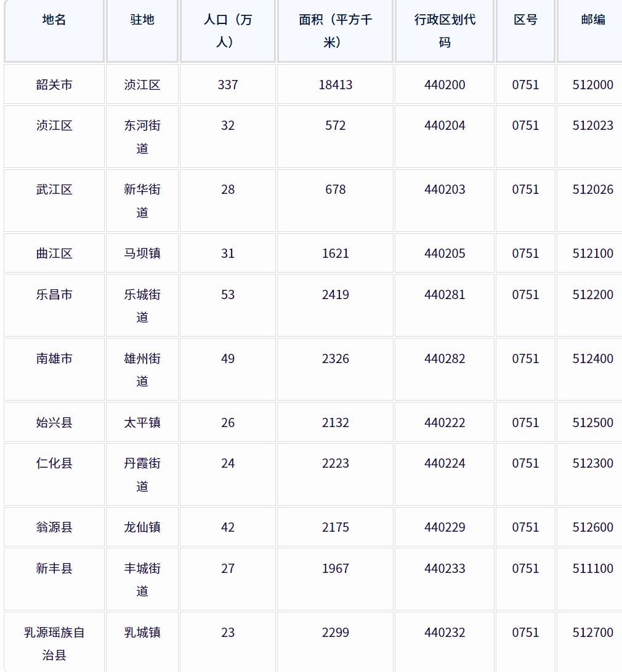Select the 曲江区 cell
This screenshot has width=622, height=672.
click(54, 254)
